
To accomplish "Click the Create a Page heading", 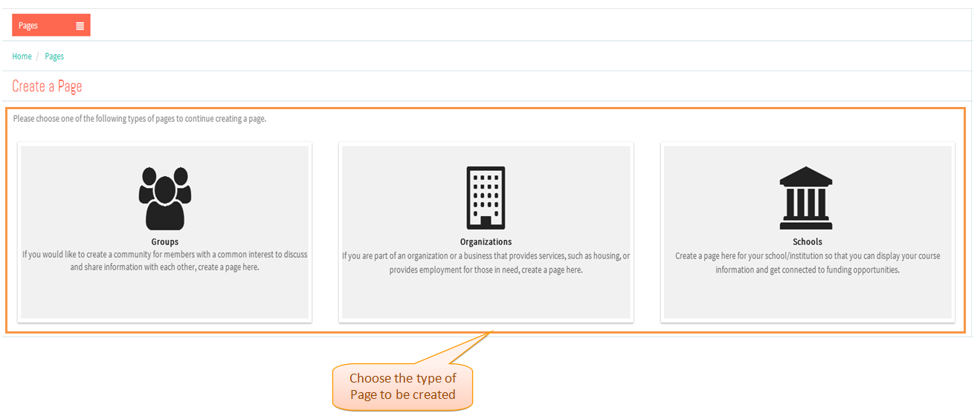I will pos(47,86).
